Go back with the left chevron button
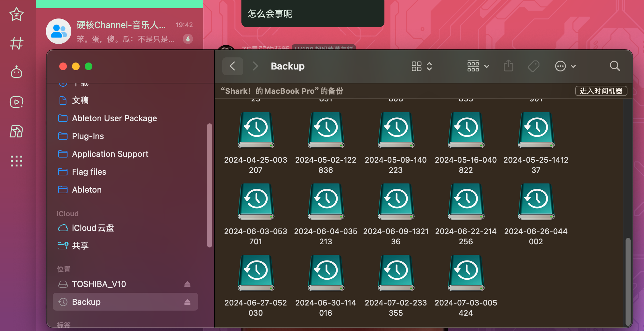The width and height of the screenshot is (644, 331). click(x=233, y=66)
